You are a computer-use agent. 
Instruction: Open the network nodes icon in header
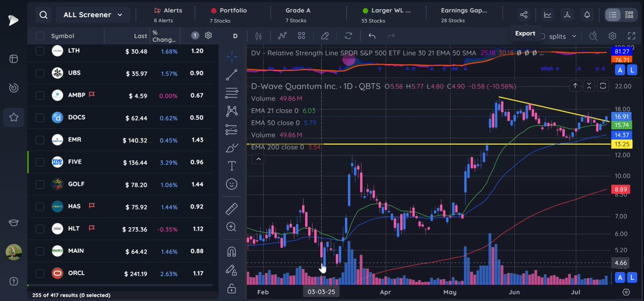pos(568,15)
